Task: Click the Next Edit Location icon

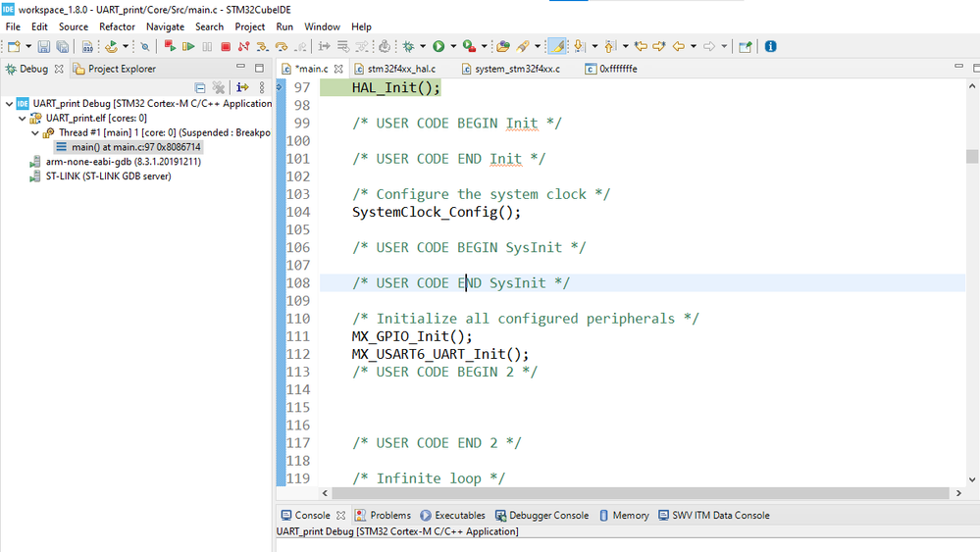Action: tap(659, 46)
